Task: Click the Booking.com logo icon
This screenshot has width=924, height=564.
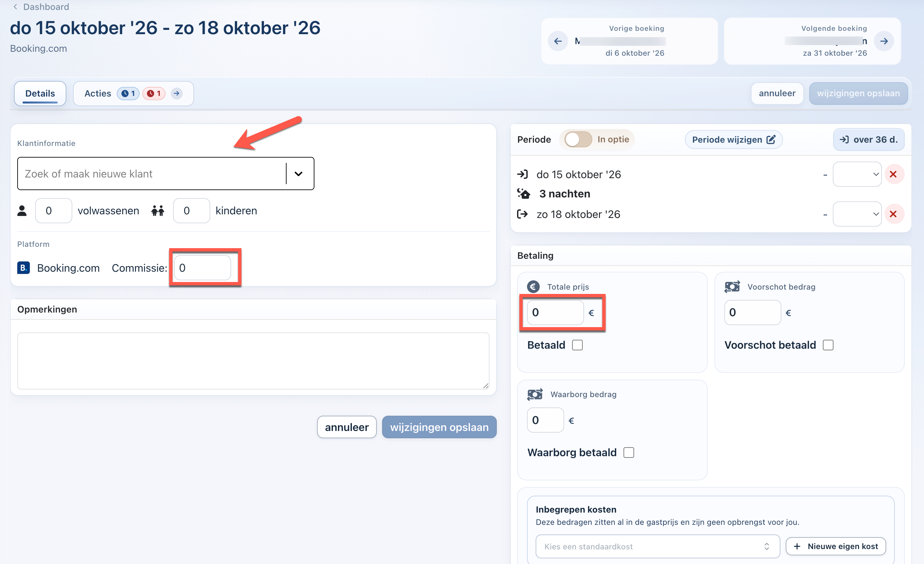Action: tap(24, 268)
